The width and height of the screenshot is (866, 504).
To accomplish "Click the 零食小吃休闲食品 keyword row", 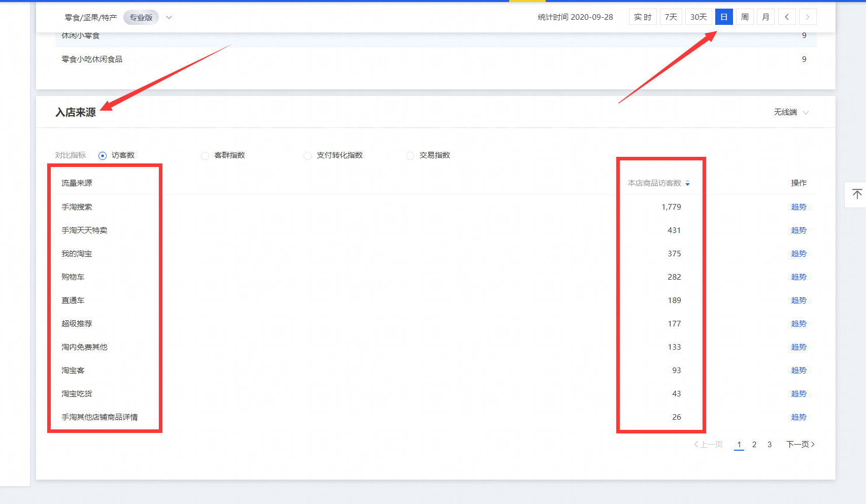I will coord(436,59).
